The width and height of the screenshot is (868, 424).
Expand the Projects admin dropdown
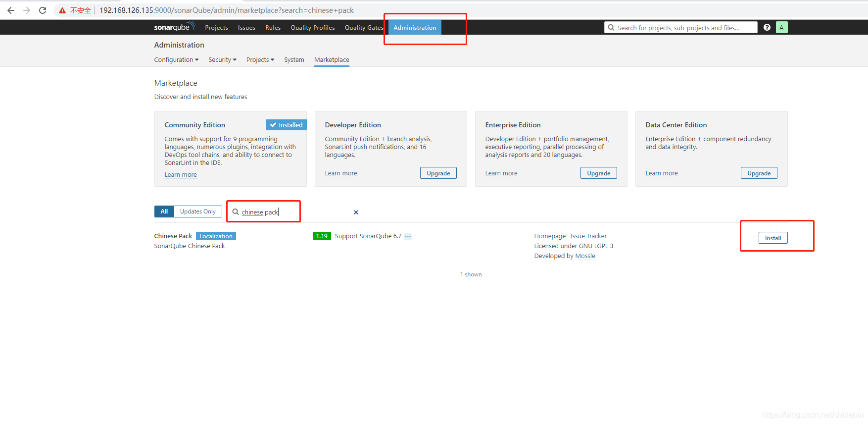260,59
